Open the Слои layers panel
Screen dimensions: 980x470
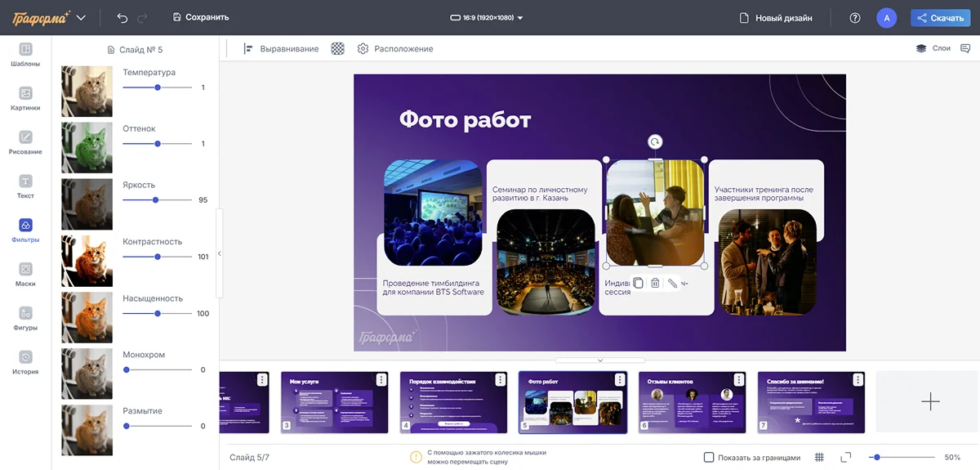(933, 48)
